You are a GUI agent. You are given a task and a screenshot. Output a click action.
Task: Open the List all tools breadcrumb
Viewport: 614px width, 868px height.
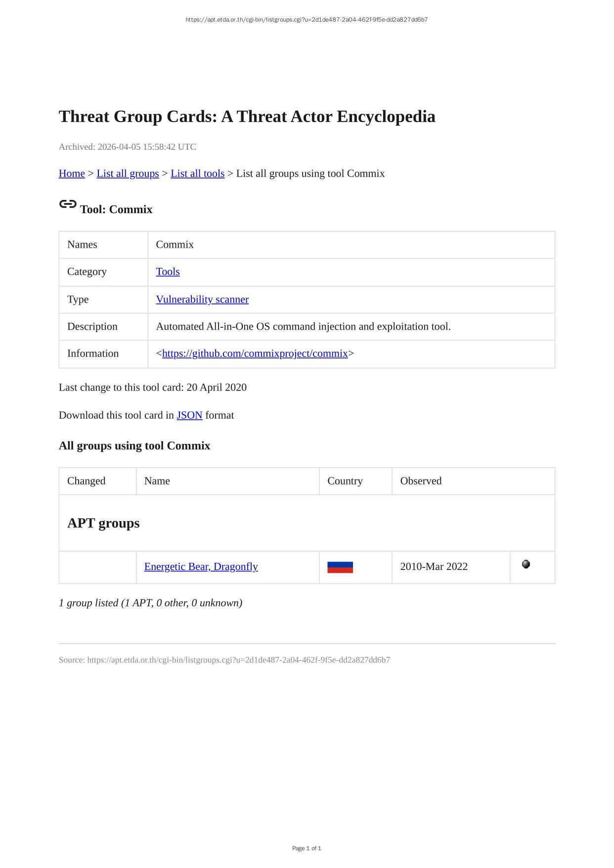point(197,174)
